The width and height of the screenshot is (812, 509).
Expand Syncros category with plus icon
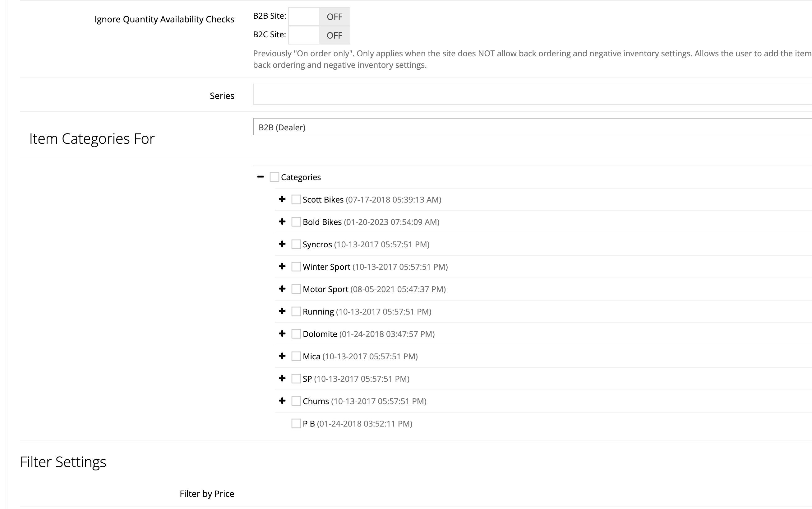282,244
